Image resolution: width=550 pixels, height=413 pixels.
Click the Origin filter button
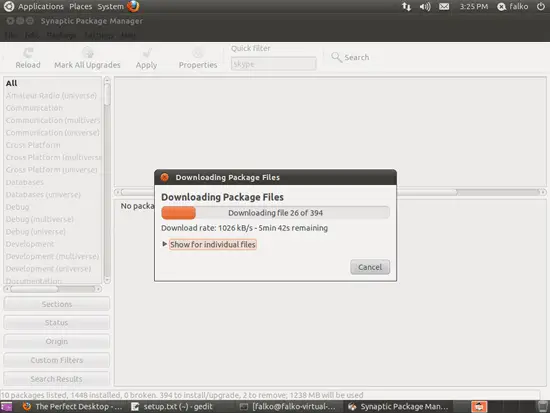point(56,341)
